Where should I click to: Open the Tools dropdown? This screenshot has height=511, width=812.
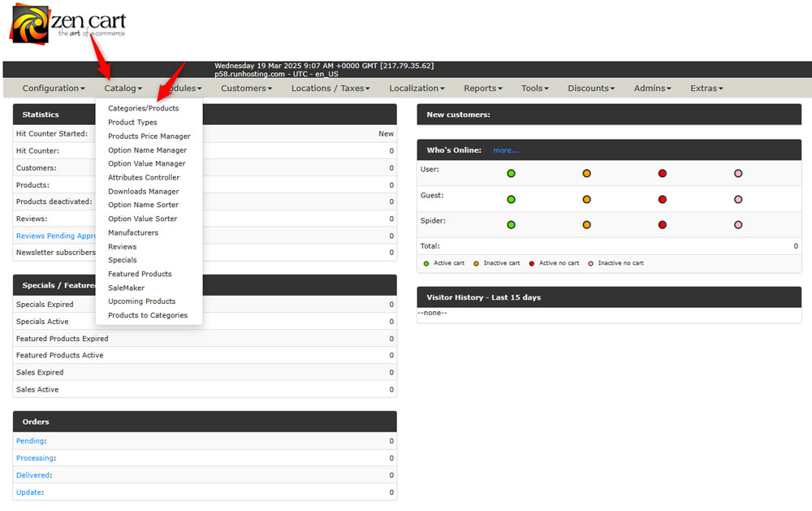534,88
